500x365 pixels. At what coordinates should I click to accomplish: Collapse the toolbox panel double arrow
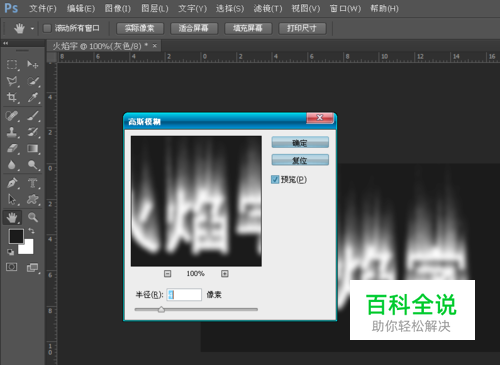(5, 43)
